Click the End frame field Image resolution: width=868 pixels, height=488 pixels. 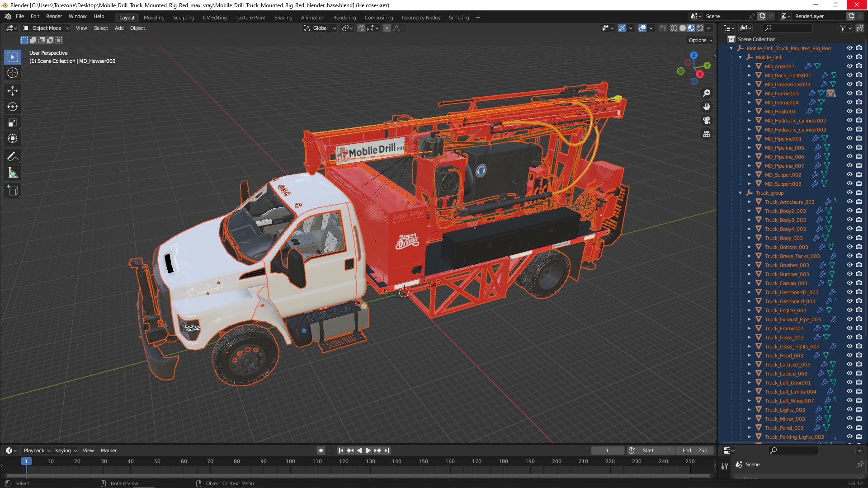[695, 450]
